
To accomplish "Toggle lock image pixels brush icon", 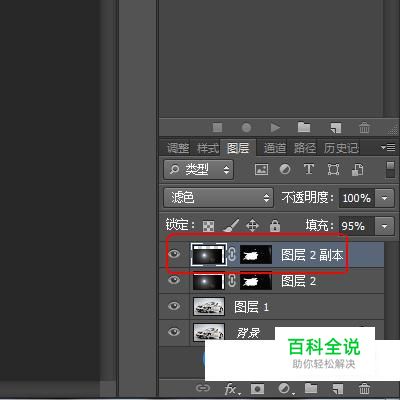I will (x=231, y=225).
